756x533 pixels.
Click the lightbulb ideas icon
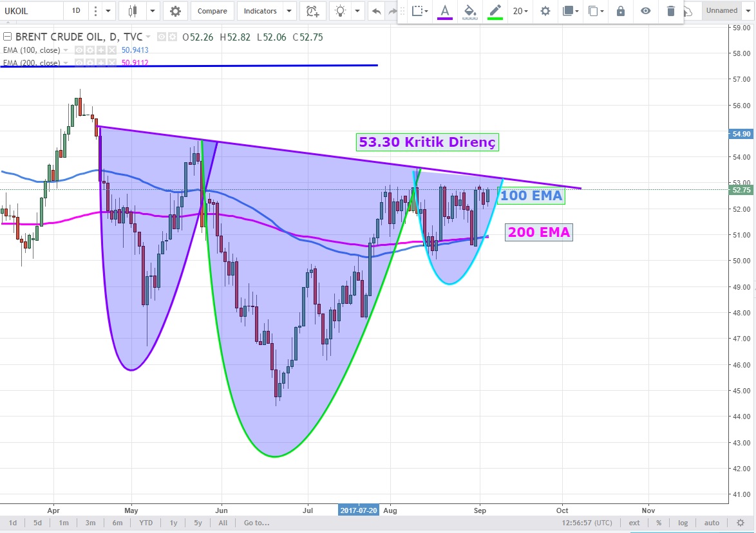340,11
